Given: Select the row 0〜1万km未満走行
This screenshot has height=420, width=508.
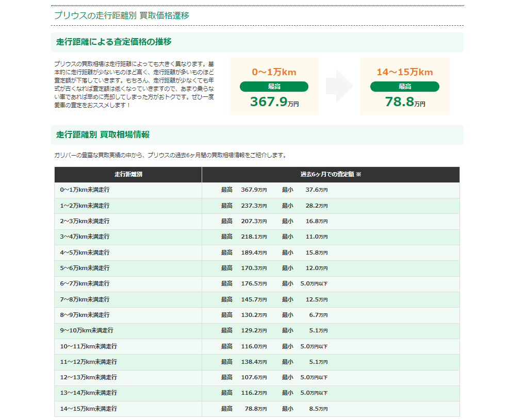Looking at the screenshot, I should [x=257, y=190].
